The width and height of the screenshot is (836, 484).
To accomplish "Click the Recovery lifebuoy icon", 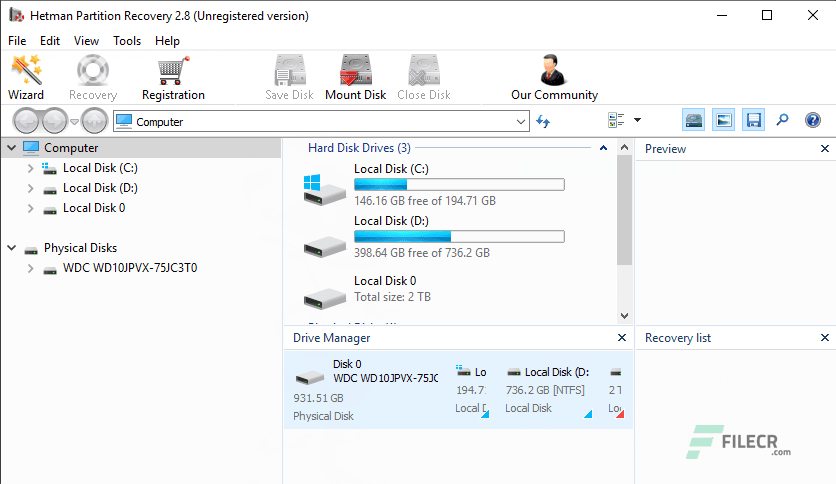I will click(93, 70).
